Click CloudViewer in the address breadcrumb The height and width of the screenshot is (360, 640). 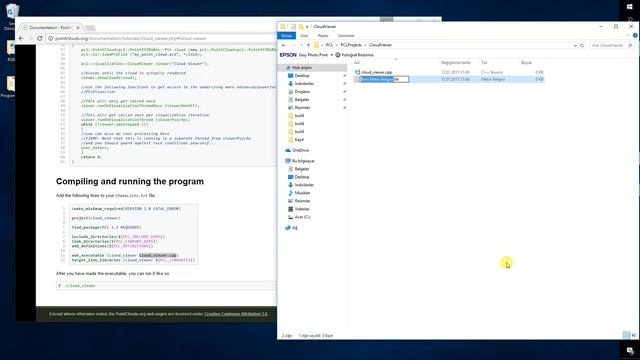pos(380,45)
